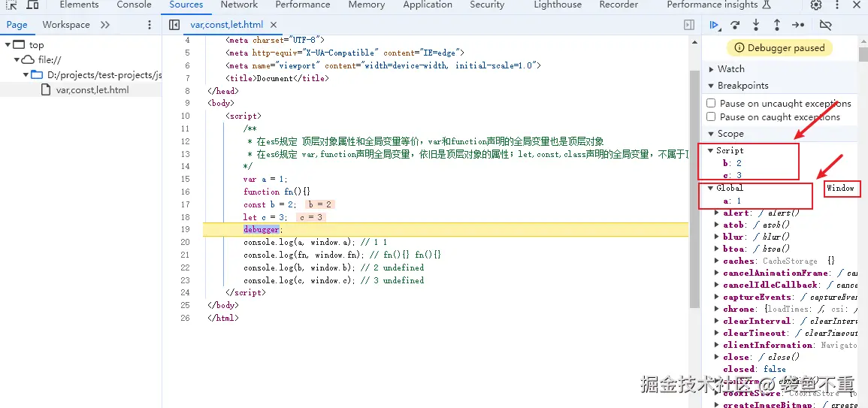This screenshot has width=868, height=408.
Task: Switch to the Workspace navigator tab
Action: (66, 25)
